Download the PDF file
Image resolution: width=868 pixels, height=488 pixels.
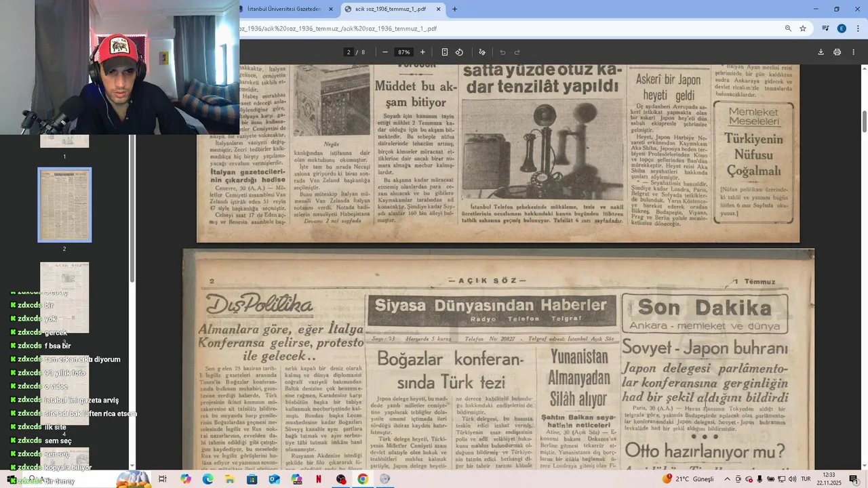pos(821,52)
